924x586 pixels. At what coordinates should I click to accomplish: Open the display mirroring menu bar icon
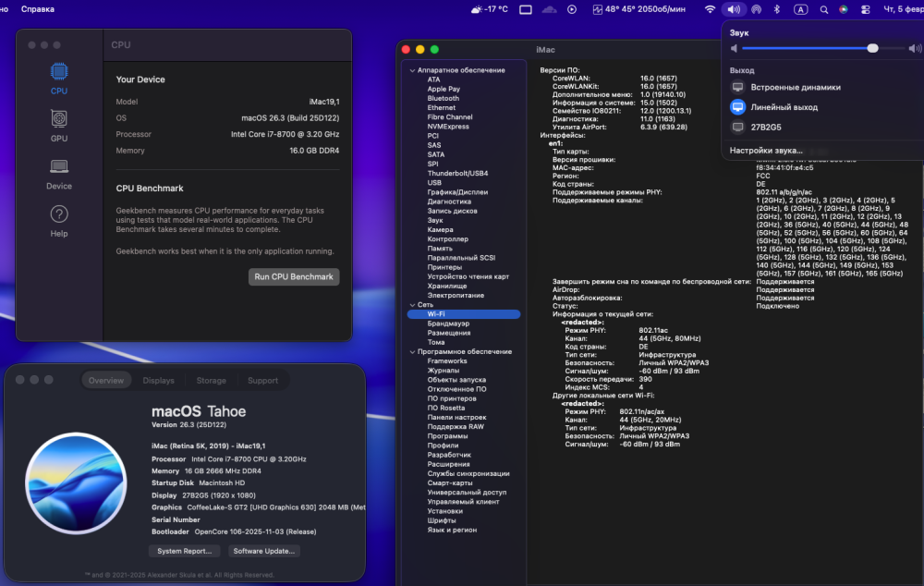point(526,9)
